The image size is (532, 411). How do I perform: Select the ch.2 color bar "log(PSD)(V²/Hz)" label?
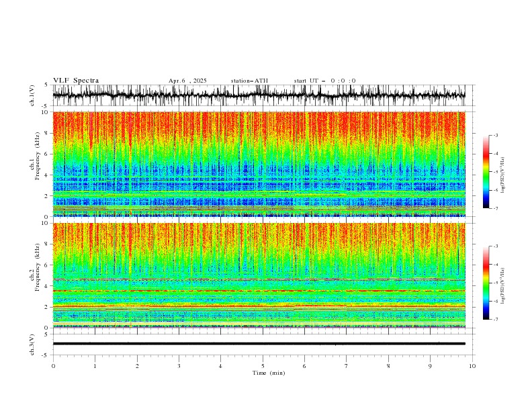click(x=502, y=286)
